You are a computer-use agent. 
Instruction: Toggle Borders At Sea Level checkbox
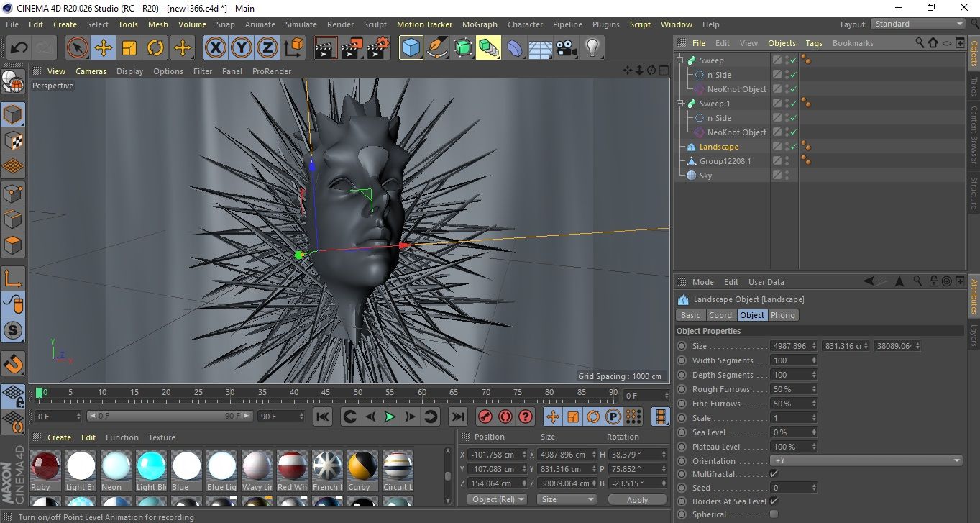(x=774, y=501)
